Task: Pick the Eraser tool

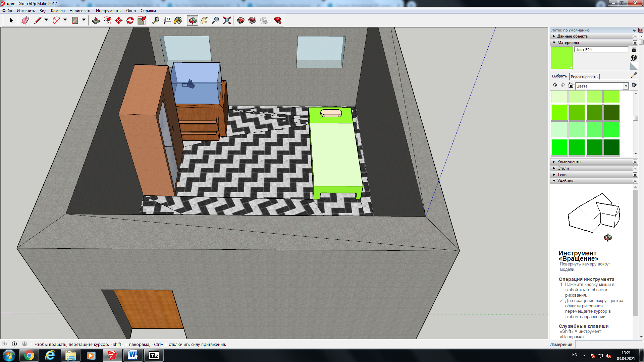Action: (x=25, y=20)
